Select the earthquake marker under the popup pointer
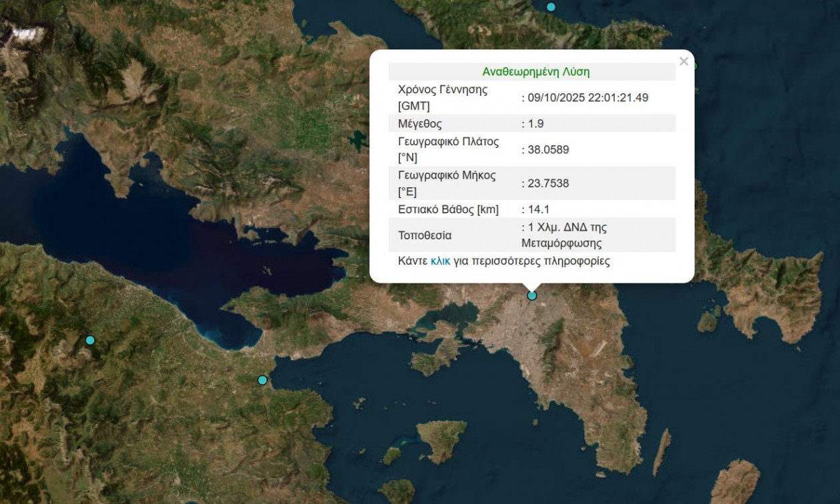 [532, 295]
